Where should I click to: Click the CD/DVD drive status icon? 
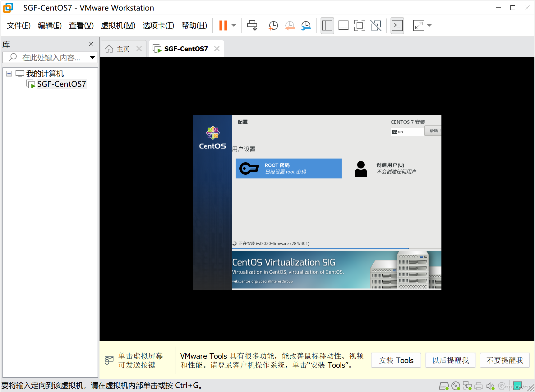pyautogui.click(x=456, y=386)
